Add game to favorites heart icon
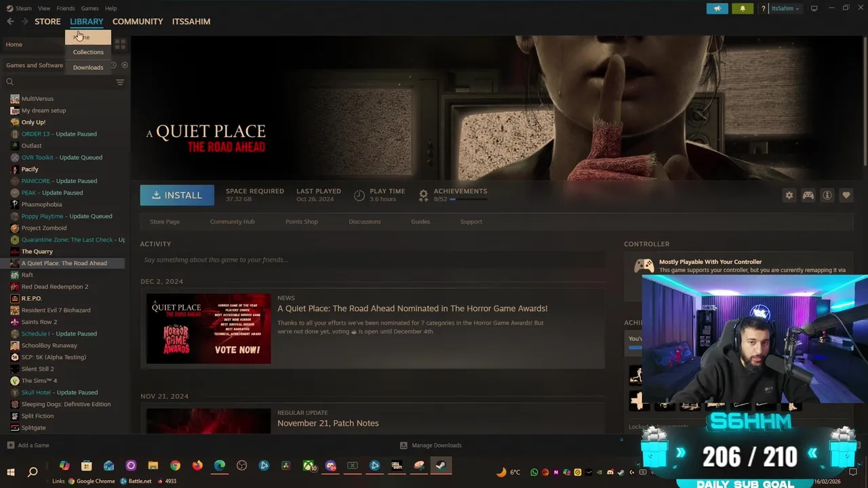Image resolution: width=868 pixels, height=488 pixels. [x=846, y=195]
